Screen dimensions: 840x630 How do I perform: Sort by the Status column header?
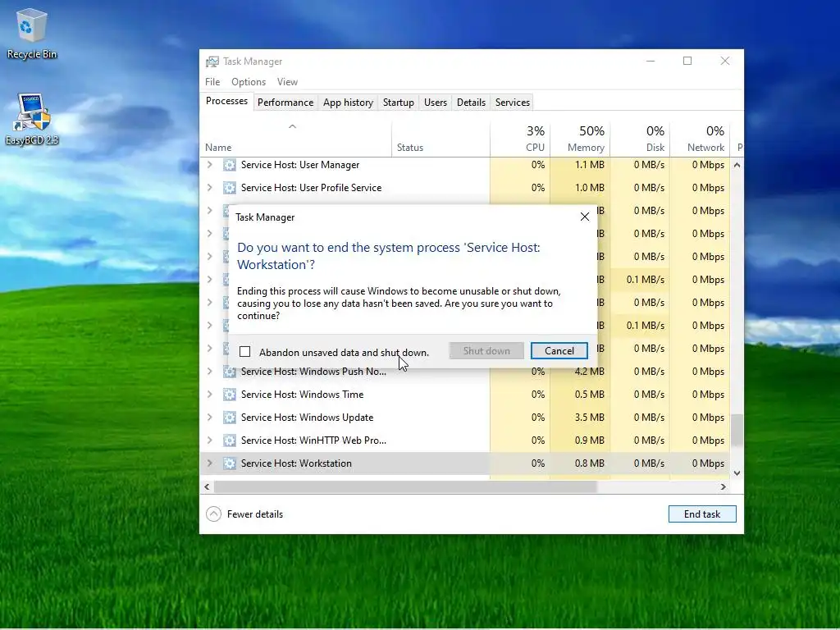[x=441, y=139]
